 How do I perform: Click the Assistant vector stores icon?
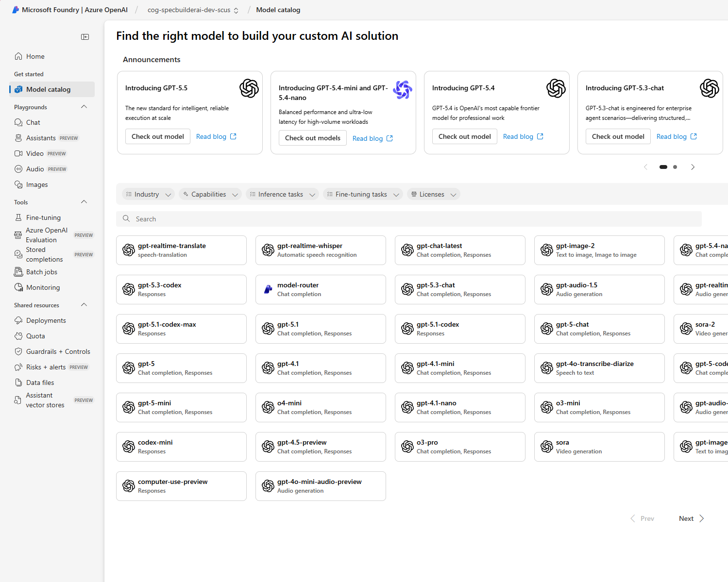[18, 400]
